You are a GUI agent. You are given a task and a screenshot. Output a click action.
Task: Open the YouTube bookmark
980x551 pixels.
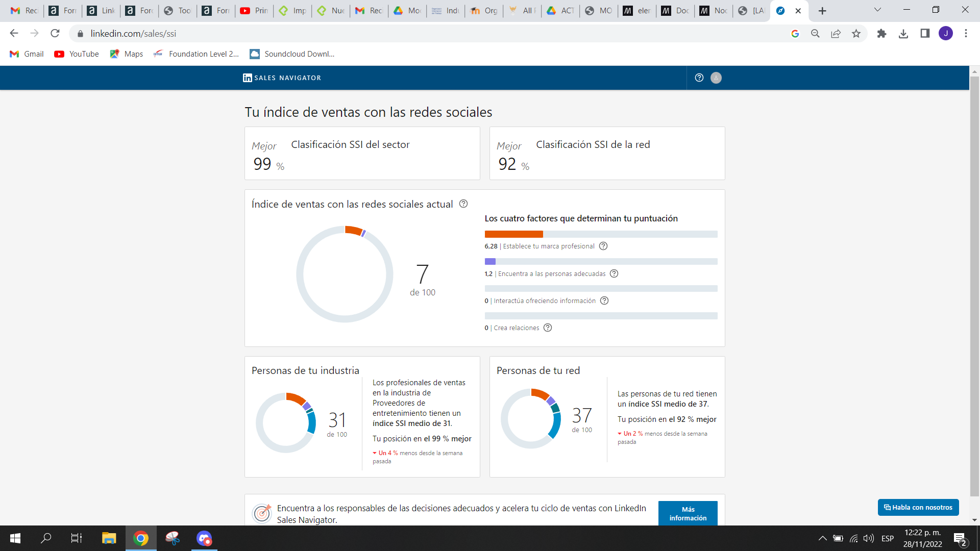coord(77,54)
